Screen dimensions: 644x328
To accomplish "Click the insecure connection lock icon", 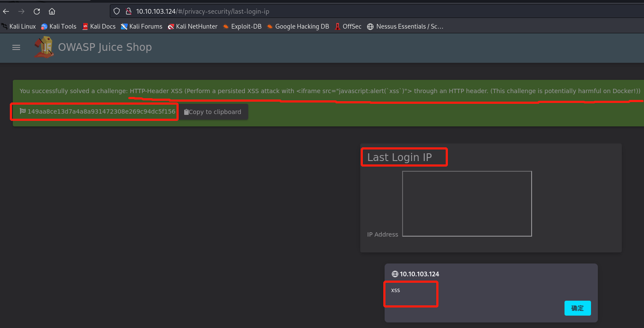I will tap(128, 12).
